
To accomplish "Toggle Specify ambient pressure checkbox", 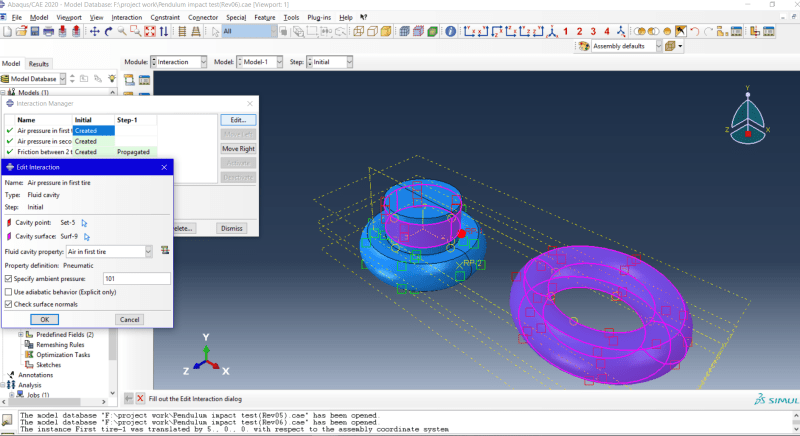I will coord(8,278).
